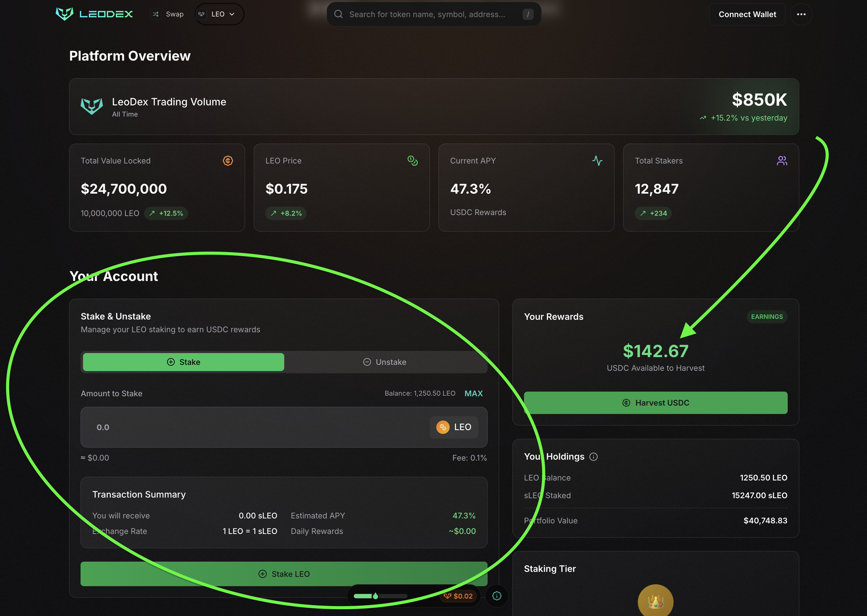The width and height of the screenshot is (867, 616).
Task: Switch to the Unstake tab
Action: point(385,362)
